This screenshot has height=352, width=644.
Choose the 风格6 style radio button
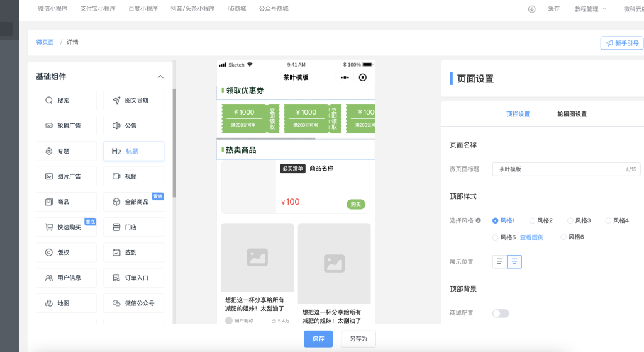click(564, 237)
